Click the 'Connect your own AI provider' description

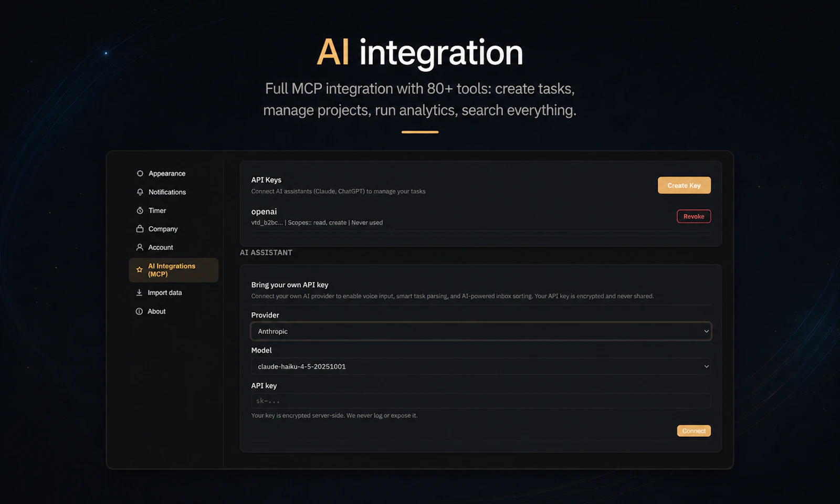coord(453,296)
